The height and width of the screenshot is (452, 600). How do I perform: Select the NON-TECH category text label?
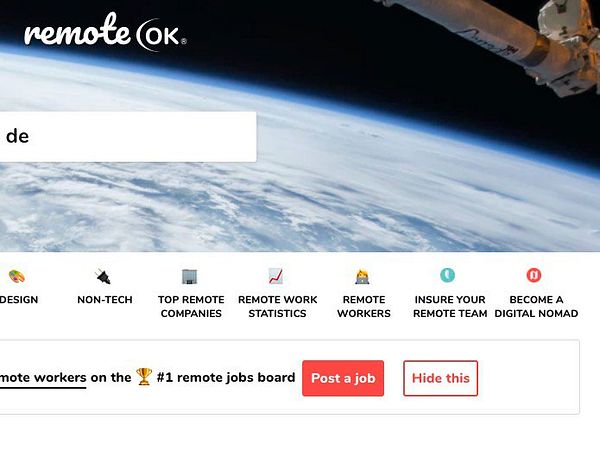(105, 300)
